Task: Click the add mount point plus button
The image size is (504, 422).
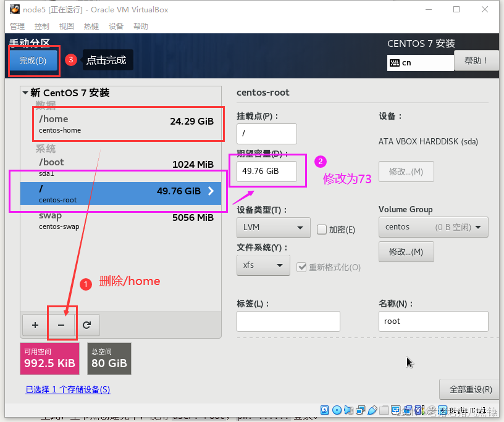Action: click(x=35, y=325)
